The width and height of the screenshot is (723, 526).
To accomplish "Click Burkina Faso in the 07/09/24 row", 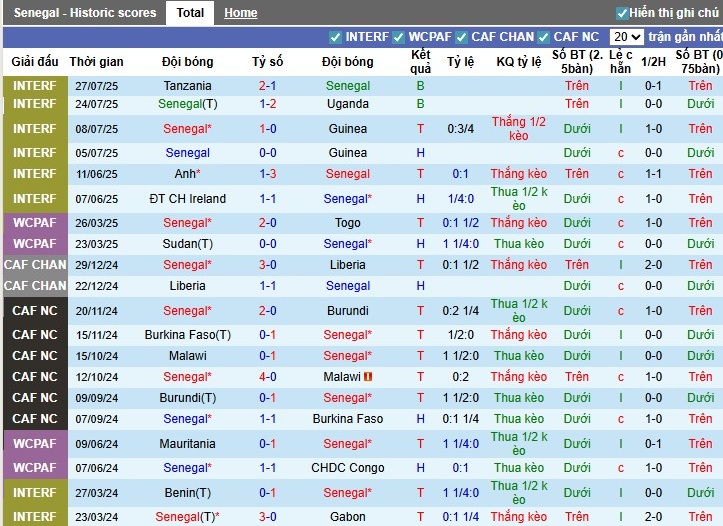I will click(348, 419).
